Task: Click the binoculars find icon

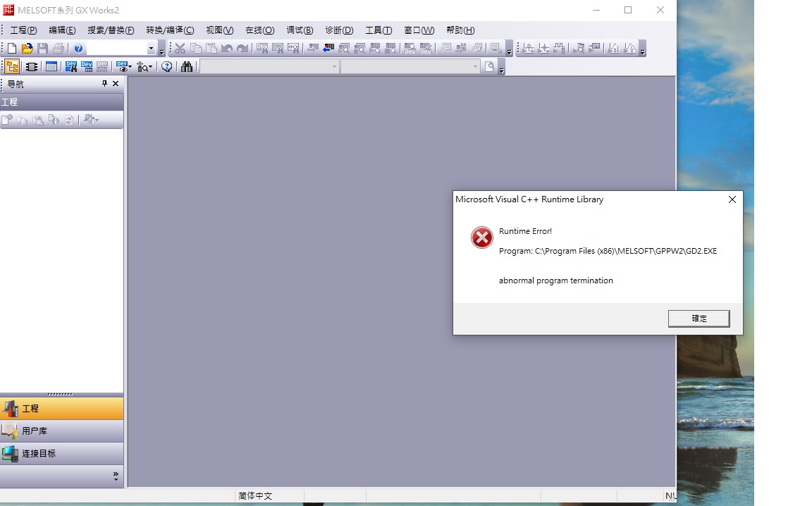Action: pos(187,67)
